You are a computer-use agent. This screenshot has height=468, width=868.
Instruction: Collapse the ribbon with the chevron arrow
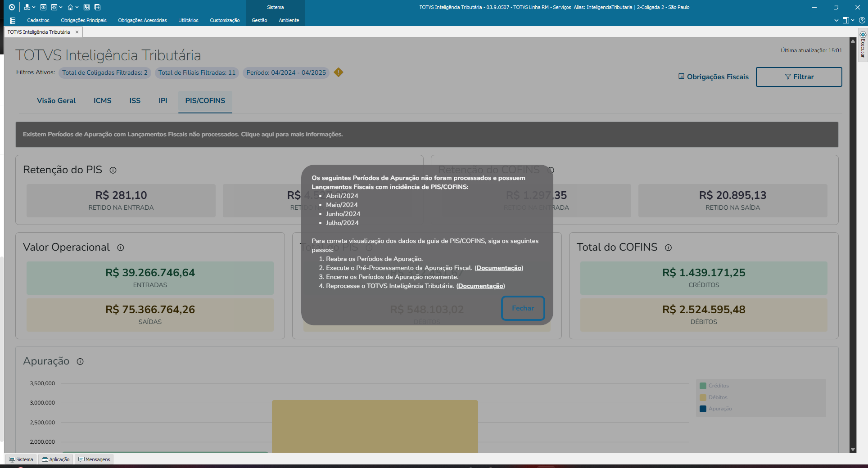click(836, 20)
